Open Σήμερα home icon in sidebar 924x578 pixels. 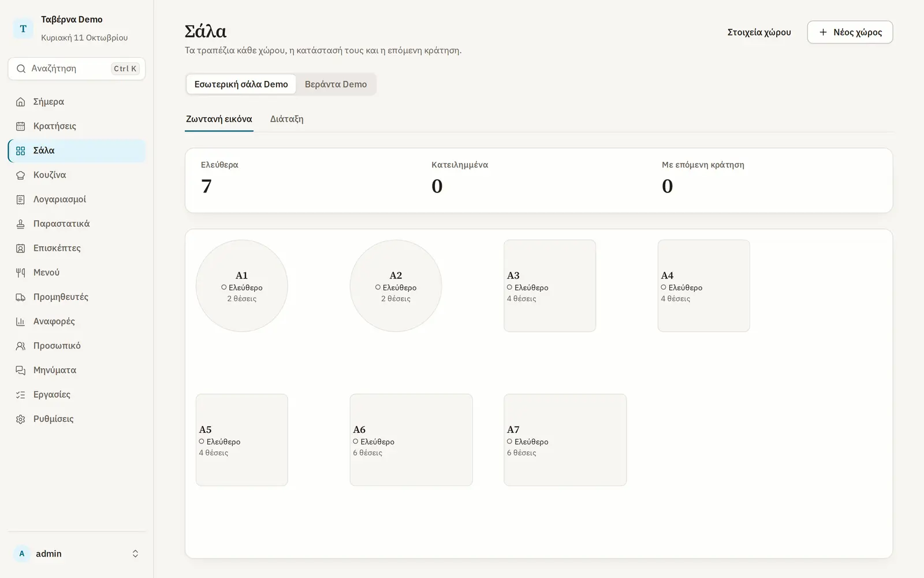[21, 102]
